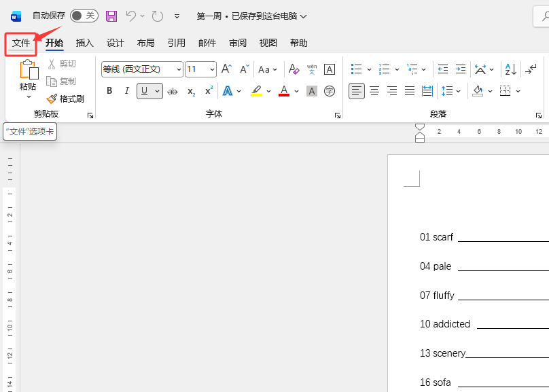
Task: Increase font size with A^ icon
Action: pyautogui.click(x=226, y=69)
